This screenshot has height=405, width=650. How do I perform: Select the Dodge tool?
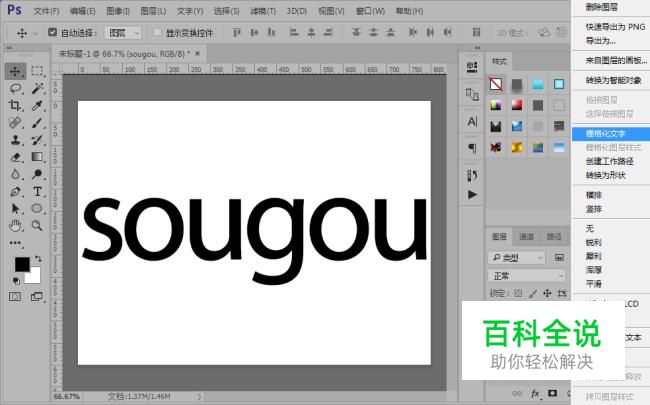coord(37,174)
